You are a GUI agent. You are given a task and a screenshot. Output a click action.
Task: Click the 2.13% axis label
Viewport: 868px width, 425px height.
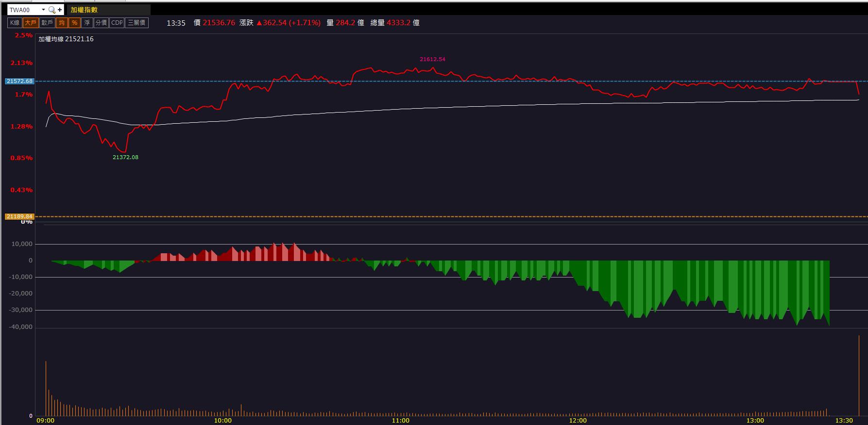tap(22, 63)
